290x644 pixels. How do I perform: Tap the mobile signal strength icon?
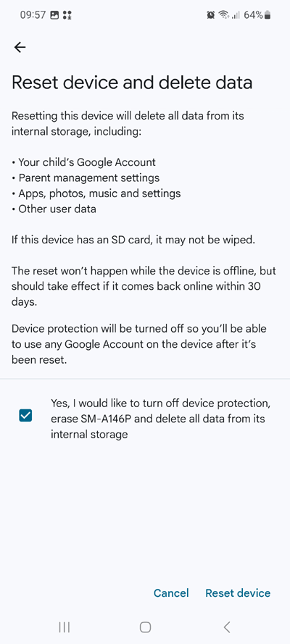pyautogui.click(x=236, y=15)
